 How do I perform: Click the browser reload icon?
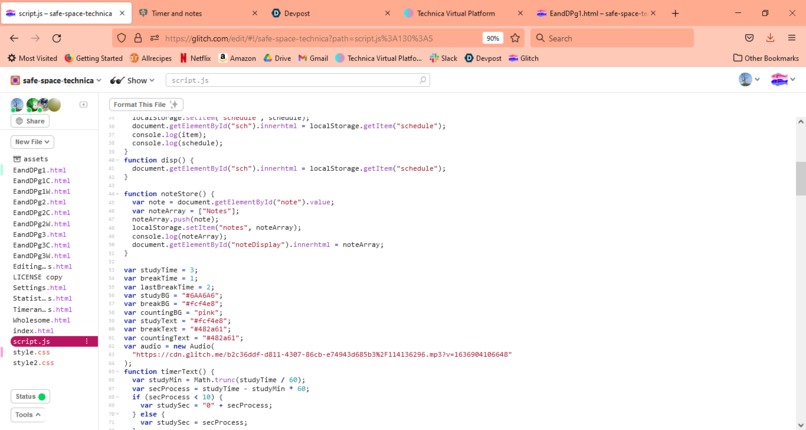(x=57, y=38)
